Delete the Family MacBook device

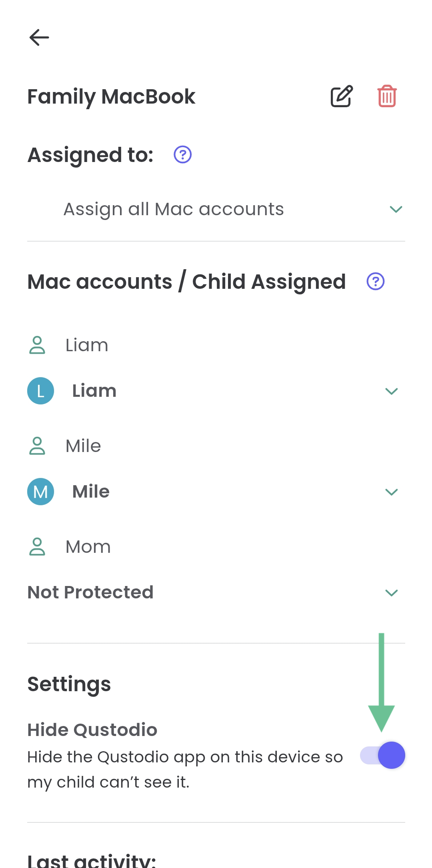click(387, 96)
